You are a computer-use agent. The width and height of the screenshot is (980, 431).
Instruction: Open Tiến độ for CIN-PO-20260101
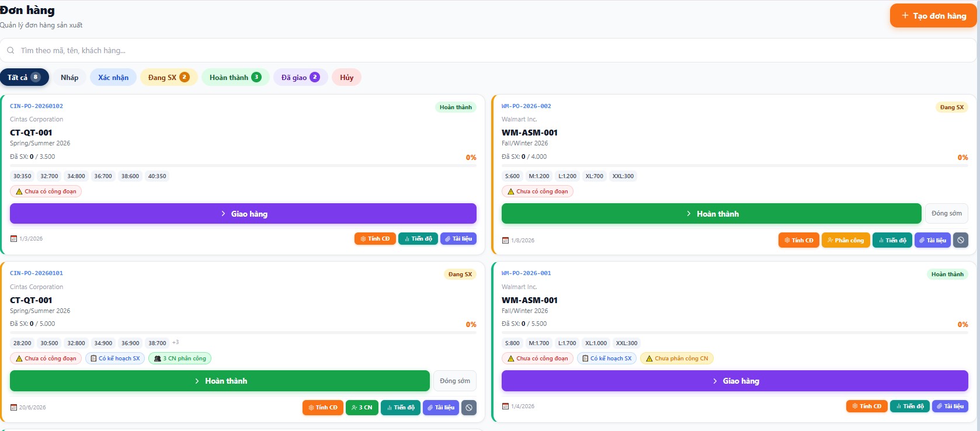tap(401, 408)
